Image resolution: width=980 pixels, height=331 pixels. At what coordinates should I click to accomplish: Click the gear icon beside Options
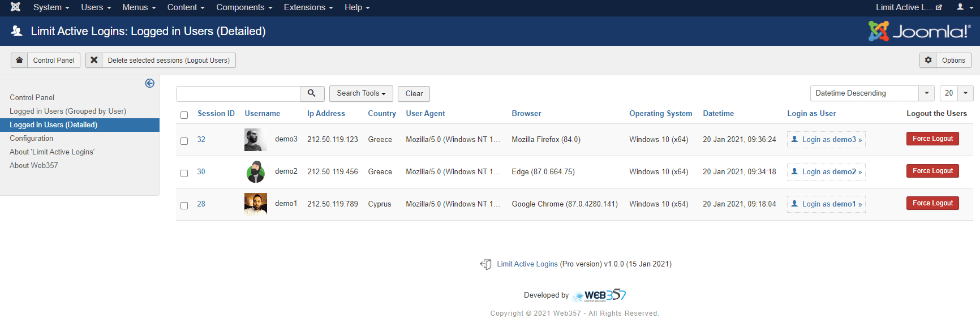928,60
